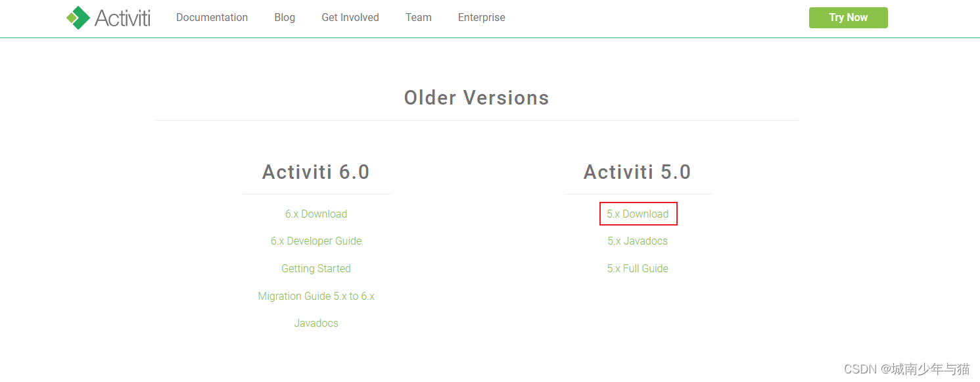Open the Team menu item
980x382 pixels.
coord(419,18)
